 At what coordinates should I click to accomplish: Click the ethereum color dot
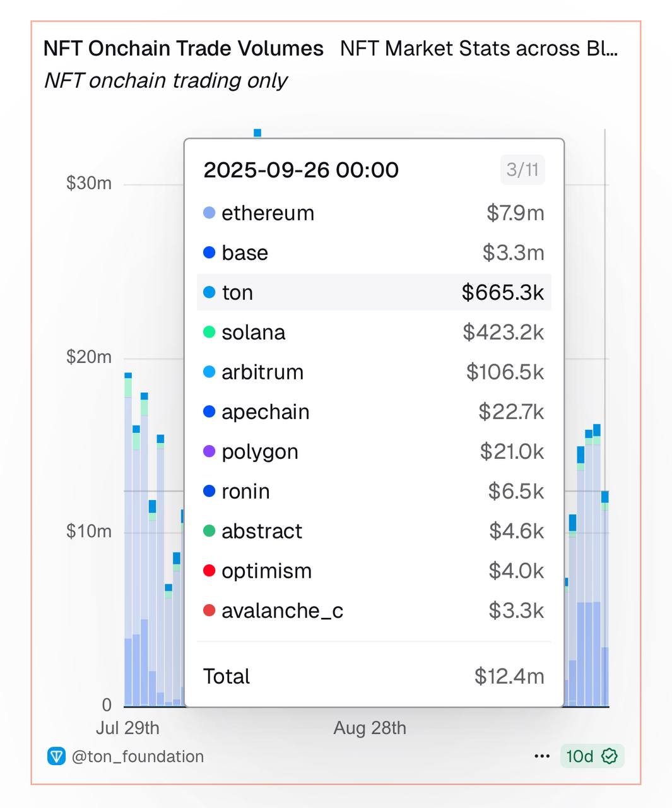click(209, 213)
